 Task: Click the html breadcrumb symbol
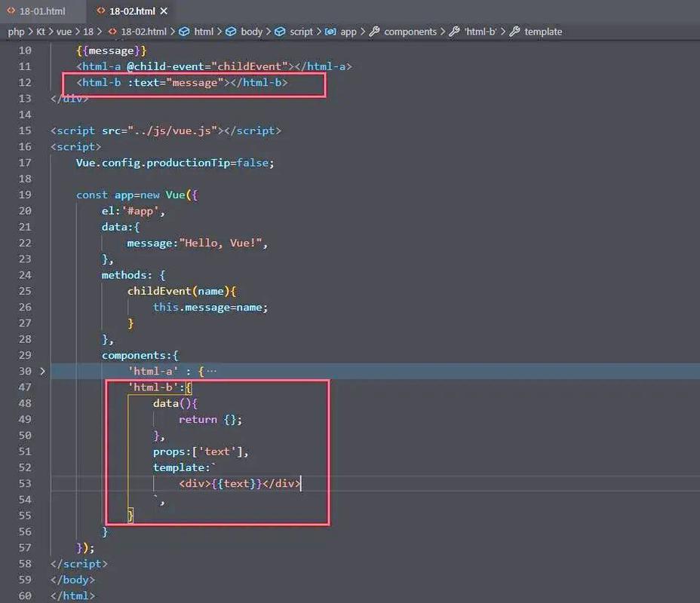click(204, 32)
